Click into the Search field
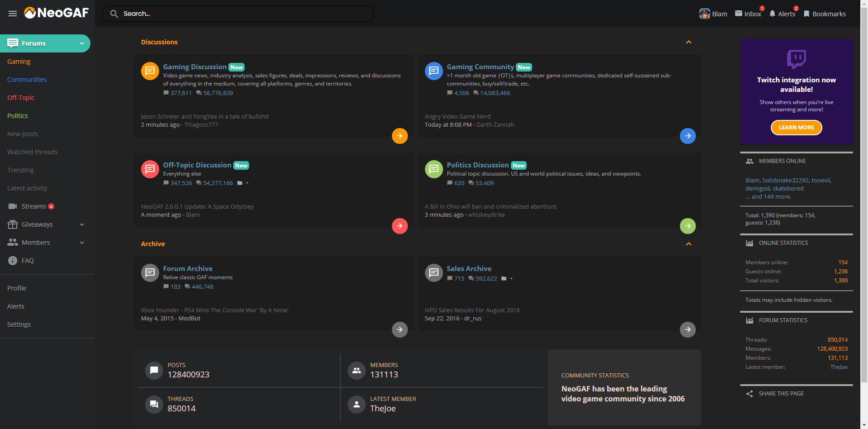The height and width of the screenshot is (429, 868). point(244,14)
